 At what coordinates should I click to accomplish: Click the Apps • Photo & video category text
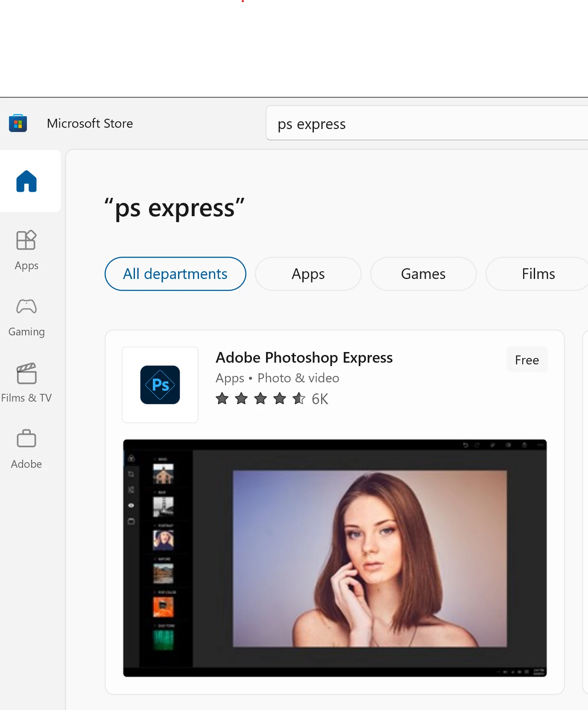tap(278, 378)
